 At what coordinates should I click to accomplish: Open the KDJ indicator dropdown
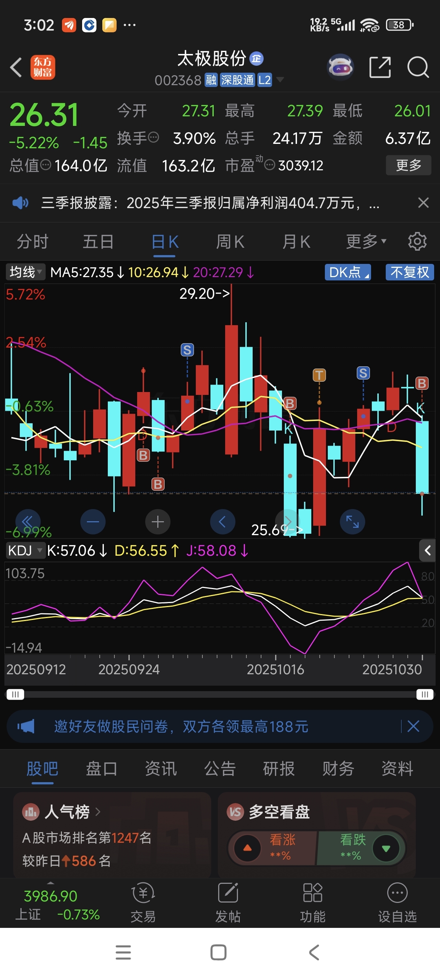click(x=25, y=550)
